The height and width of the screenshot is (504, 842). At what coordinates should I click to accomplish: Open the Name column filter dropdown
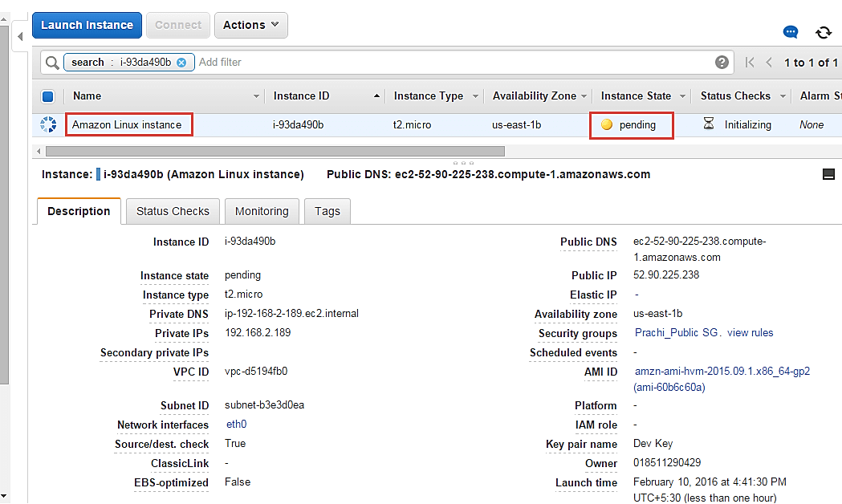tap(257, 96)
